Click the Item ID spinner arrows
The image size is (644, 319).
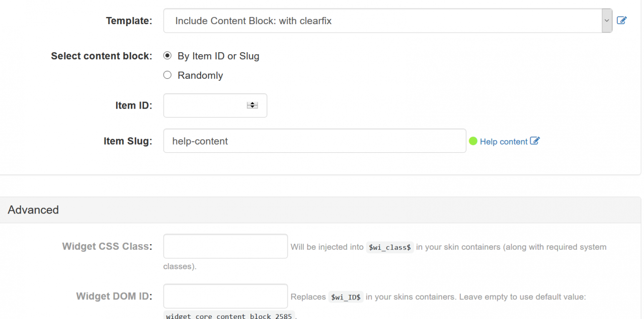252,105
